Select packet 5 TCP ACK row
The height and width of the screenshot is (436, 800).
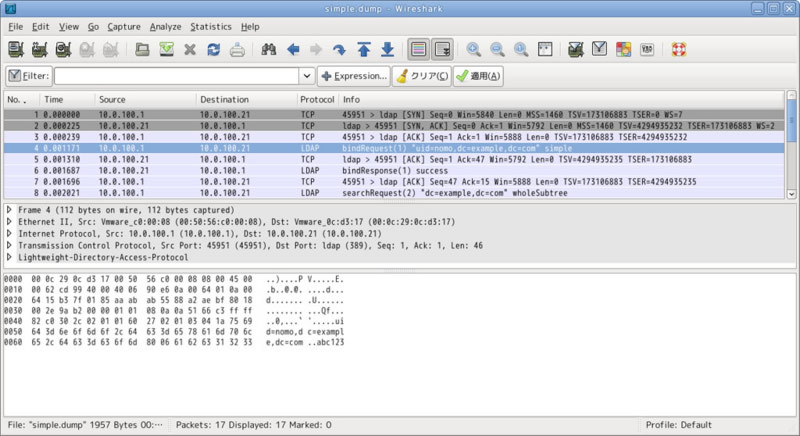394,160
